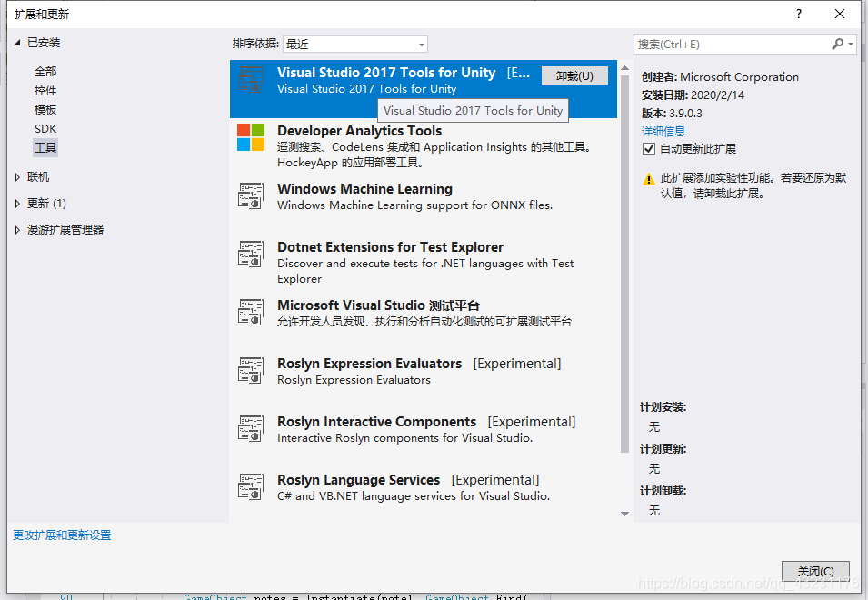868x600 pixels.
Task: Click the list scroll down arrow
Action: [x=624, y=514]
